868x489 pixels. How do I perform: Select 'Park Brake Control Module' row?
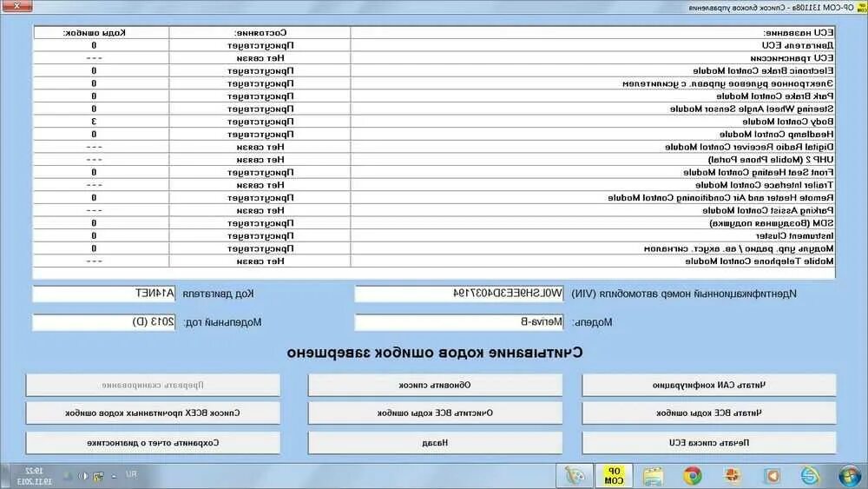point(434,96)
